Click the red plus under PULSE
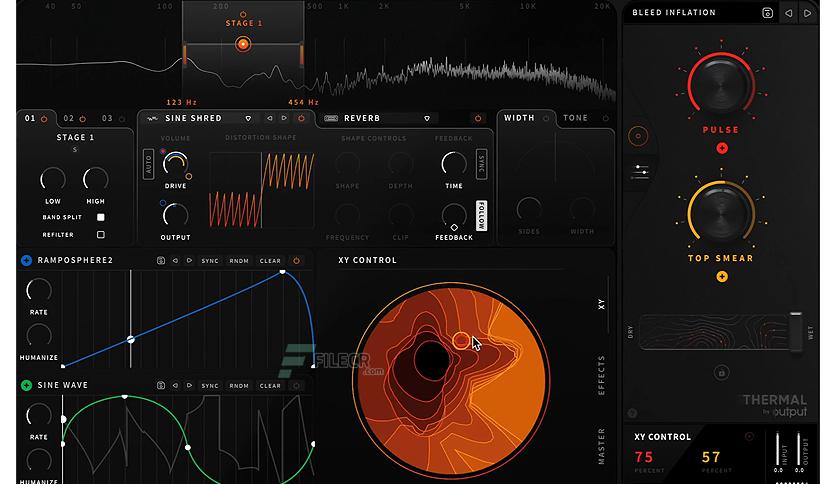The width and height of the screenshot is (836, 484). coord(722,148)
